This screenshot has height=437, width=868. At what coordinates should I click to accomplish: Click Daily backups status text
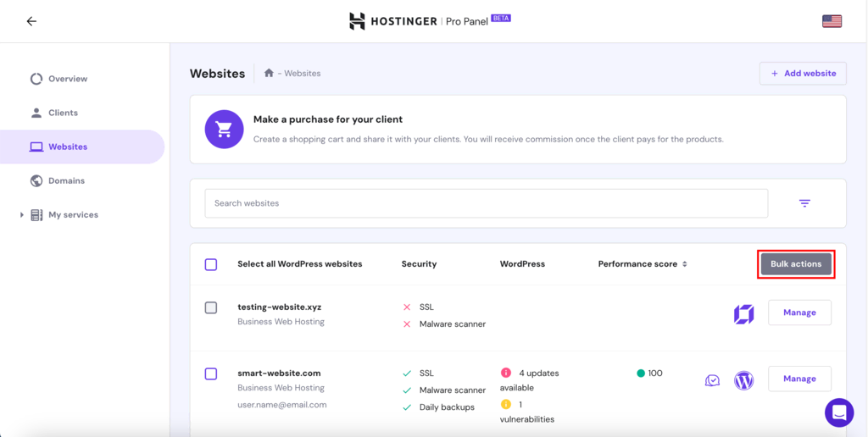tap(447, 407)
